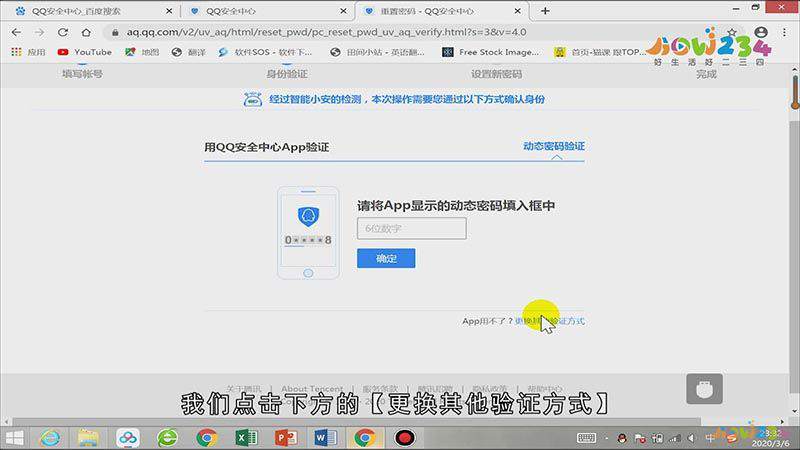Click the blue 确定 button
Screen dimensions: 800x450
click(x=386, y=258)
